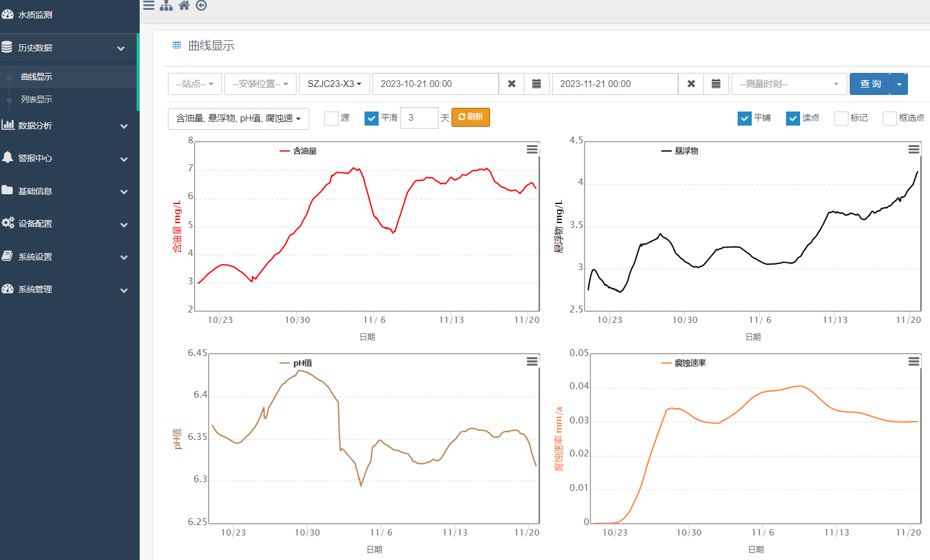This screenshot has height=560, width=930.
Task: Click the 查询 query button
Action: click(870, 84)
